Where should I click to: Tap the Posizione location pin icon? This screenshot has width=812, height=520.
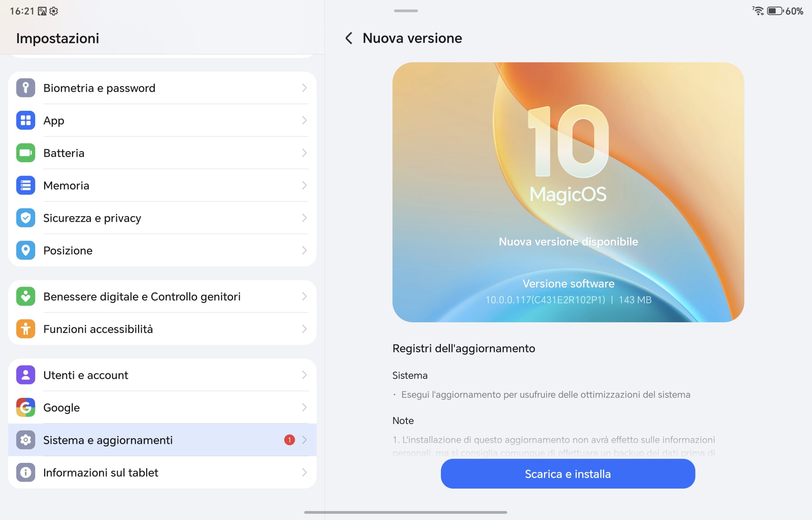point(26,250)
